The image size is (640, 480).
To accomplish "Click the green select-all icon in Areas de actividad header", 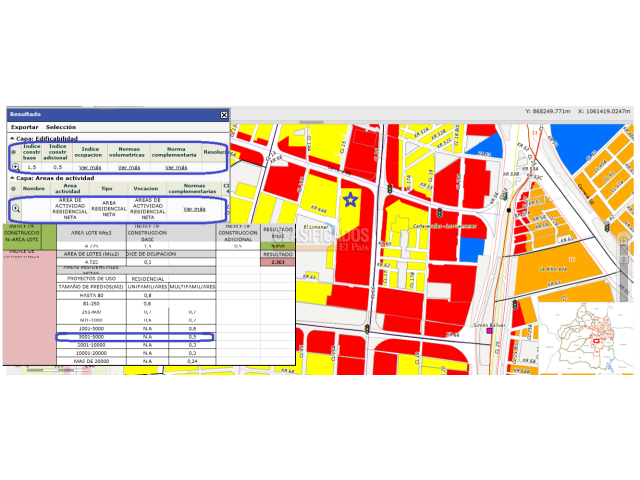I will pos(13,188).
